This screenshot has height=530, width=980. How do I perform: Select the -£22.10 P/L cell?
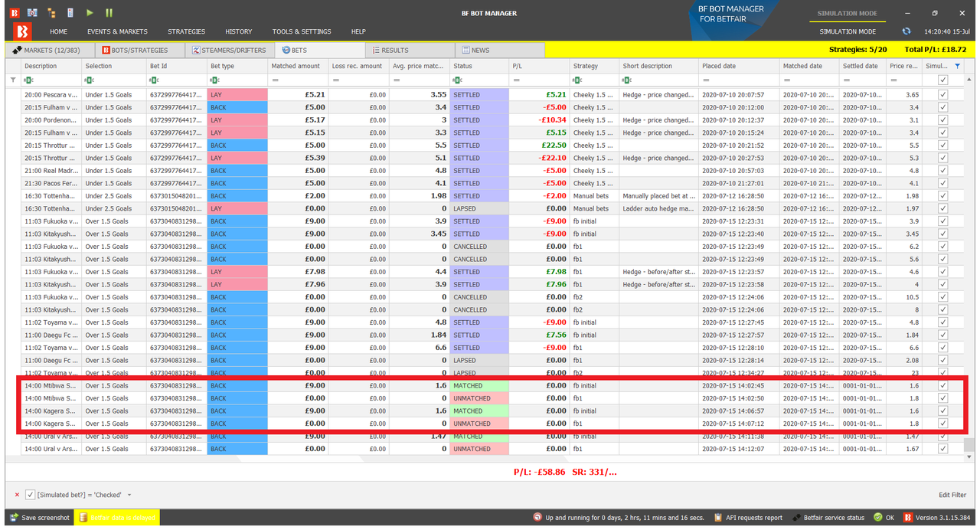(x=539, y=158)
